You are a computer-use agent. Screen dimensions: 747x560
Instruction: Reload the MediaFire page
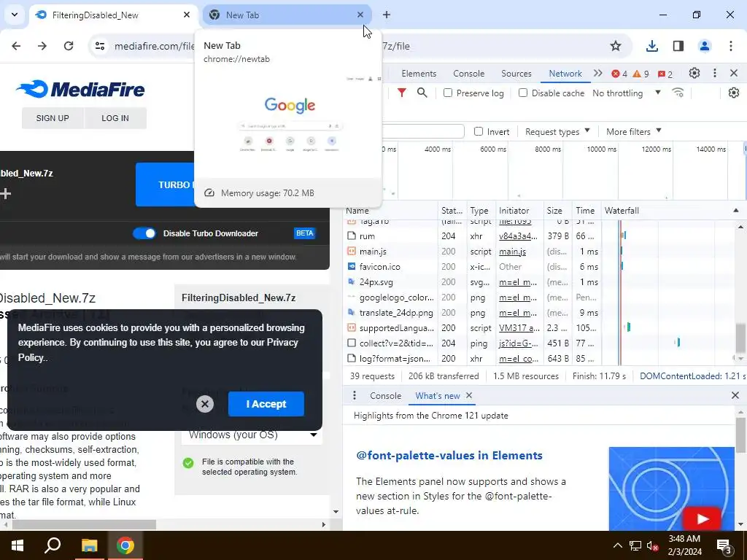(69, 46)
